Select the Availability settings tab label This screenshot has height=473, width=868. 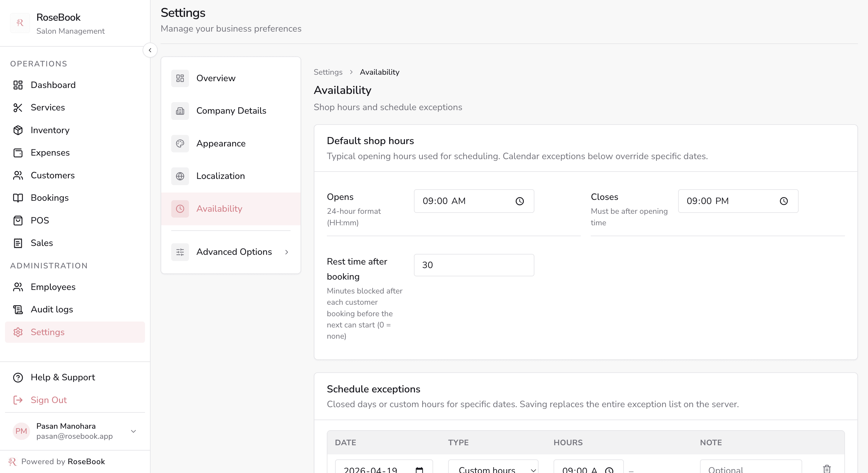[x=219, y=209]
